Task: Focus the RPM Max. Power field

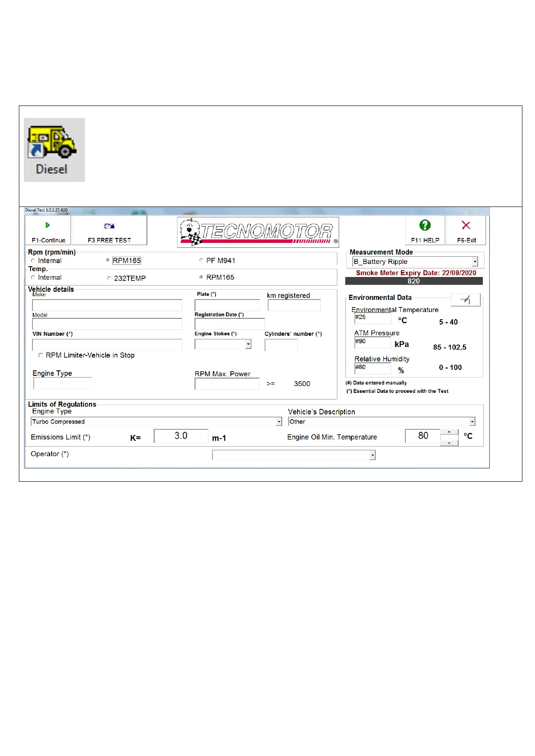Action: 227,384
